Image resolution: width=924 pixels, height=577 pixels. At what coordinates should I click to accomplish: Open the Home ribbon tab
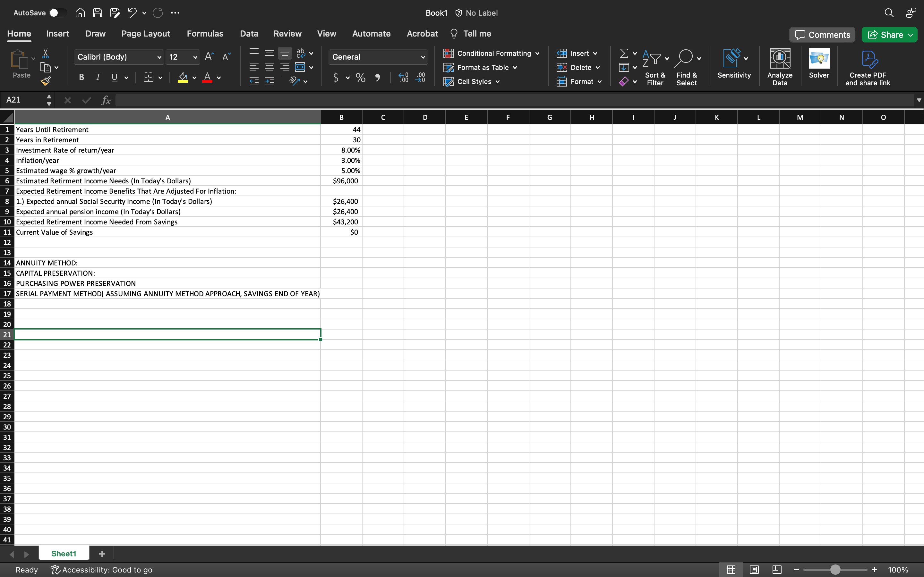coord(19,33)
